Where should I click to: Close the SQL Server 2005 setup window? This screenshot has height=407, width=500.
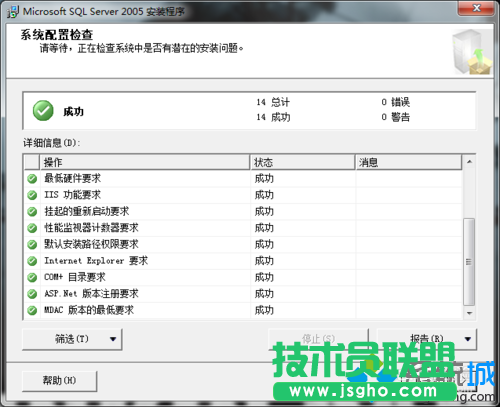tap(476, 8)
